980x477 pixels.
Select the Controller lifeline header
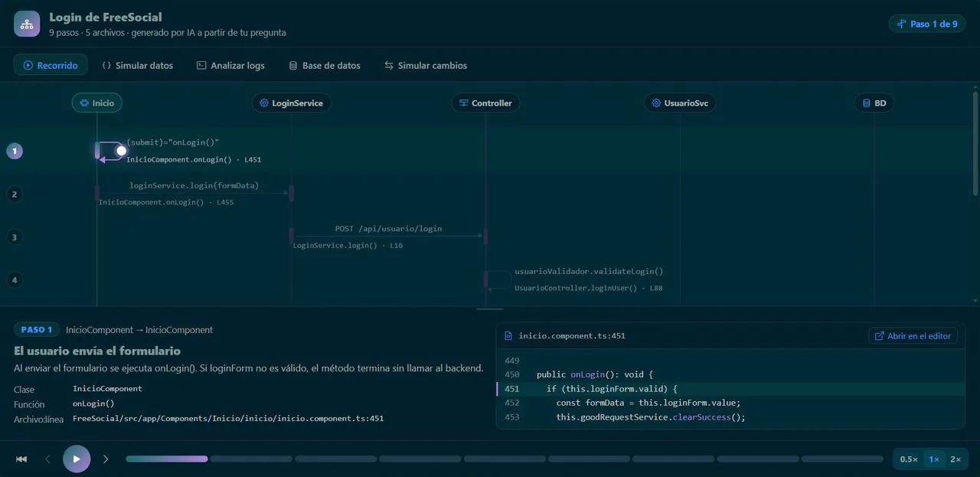[x=485, y=103]
